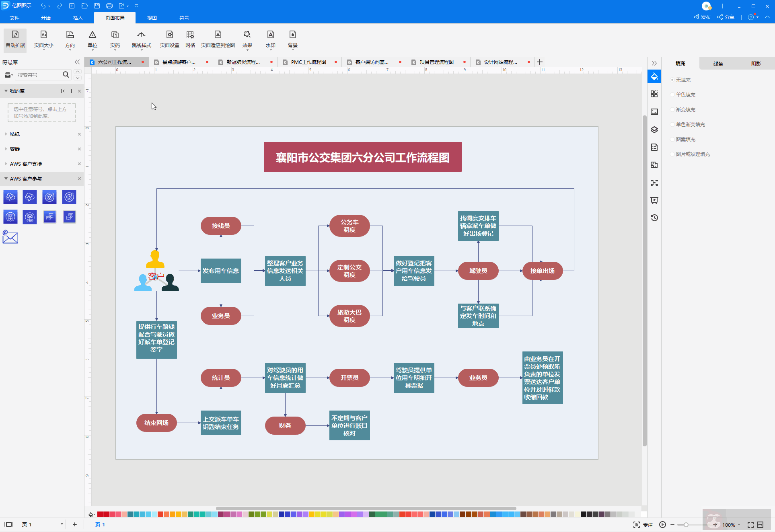Pick the first red swatch in color palette
Image resolution: width=775 pixels, height=532 pixels.
click(100, 514)
